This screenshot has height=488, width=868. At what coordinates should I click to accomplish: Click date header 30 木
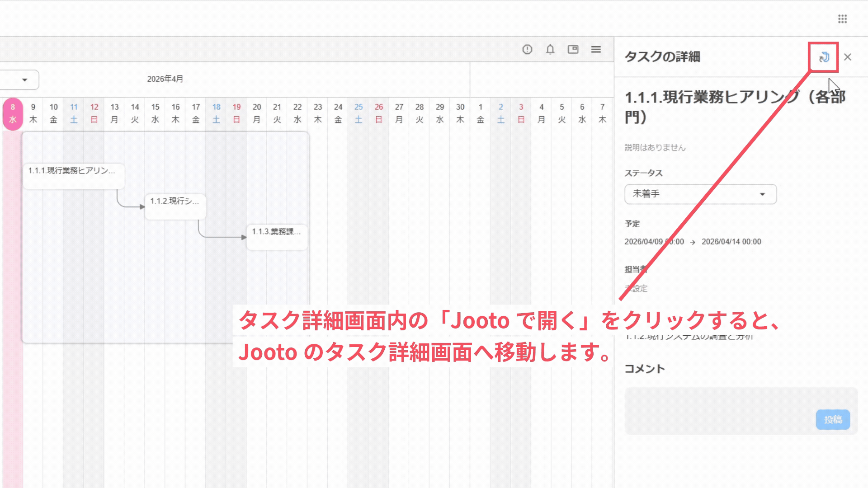point(460,113)
